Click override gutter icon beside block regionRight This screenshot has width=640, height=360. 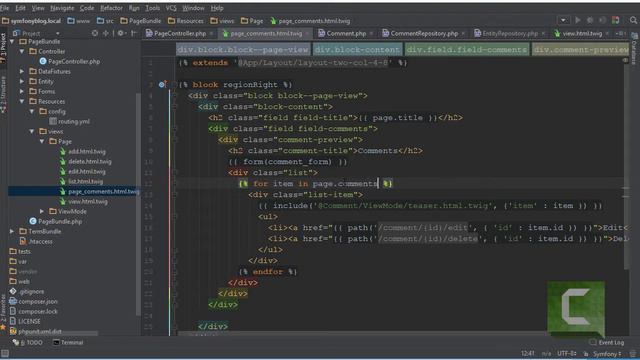162,84
